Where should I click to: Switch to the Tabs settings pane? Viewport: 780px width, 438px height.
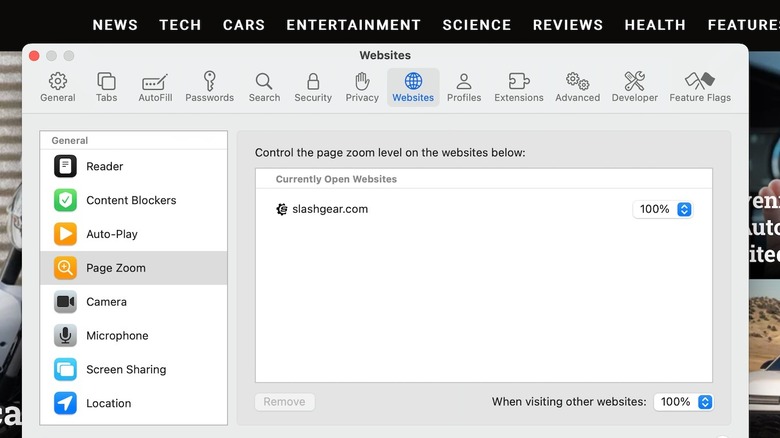106,87
